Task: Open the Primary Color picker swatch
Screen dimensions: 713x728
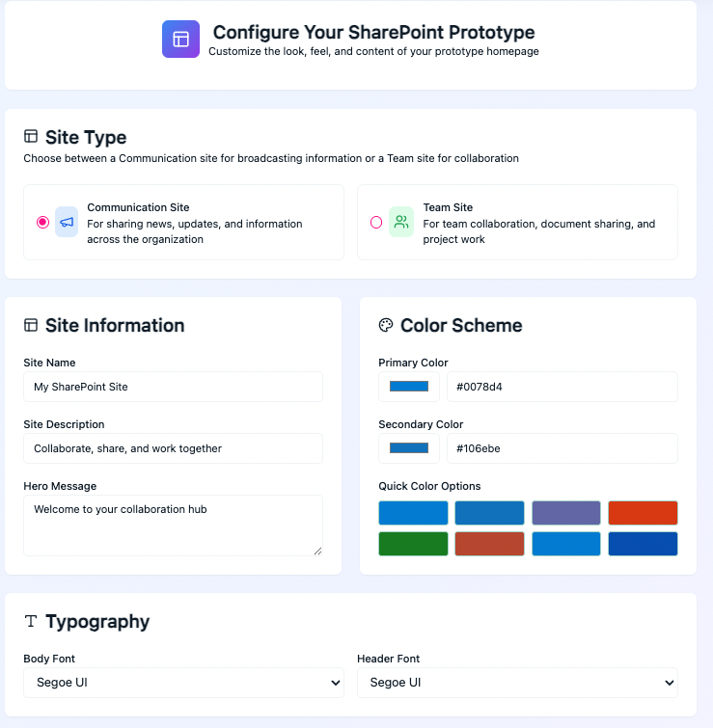Action: pos(409,387)
